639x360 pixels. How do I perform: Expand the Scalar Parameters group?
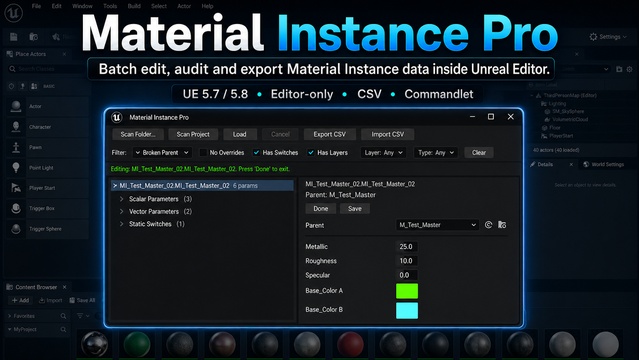click(121, 199)
